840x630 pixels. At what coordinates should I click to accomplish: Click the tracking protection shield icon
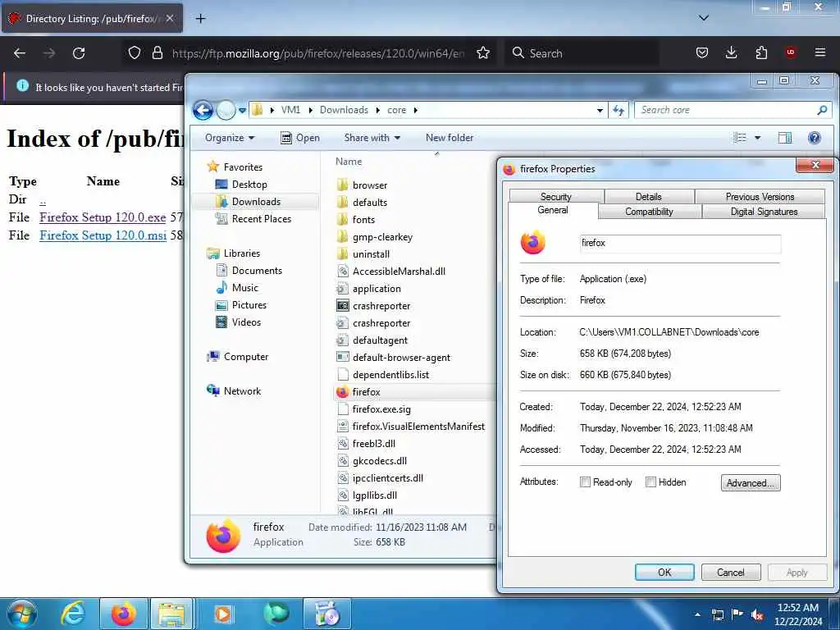click(135, 52)
